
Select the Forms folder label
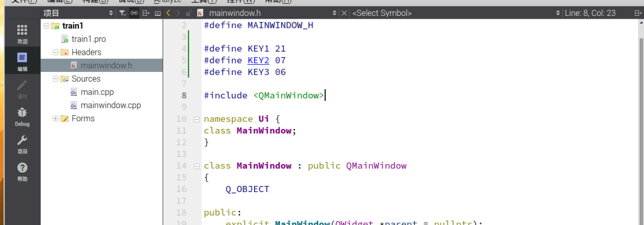click(x=83, y=119)
